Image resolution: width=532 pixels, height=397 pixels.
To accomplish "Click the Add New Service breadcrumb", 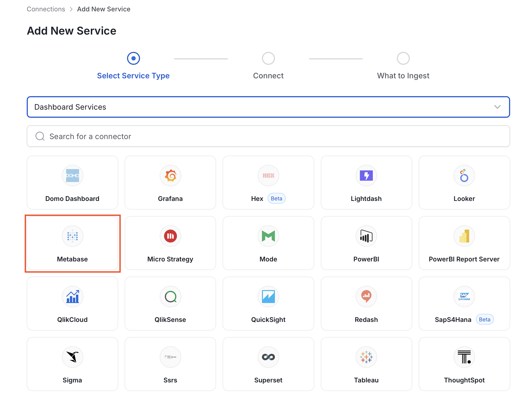I will 104,9.
